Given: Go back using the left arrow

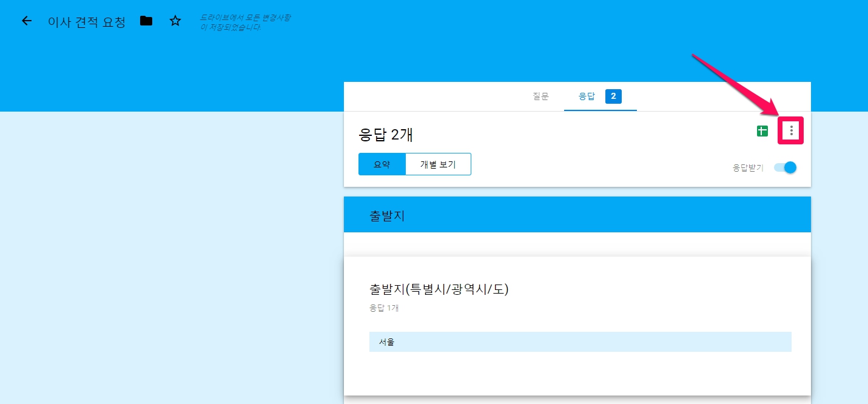Looking at the screenshot, I should coord(26,21).
